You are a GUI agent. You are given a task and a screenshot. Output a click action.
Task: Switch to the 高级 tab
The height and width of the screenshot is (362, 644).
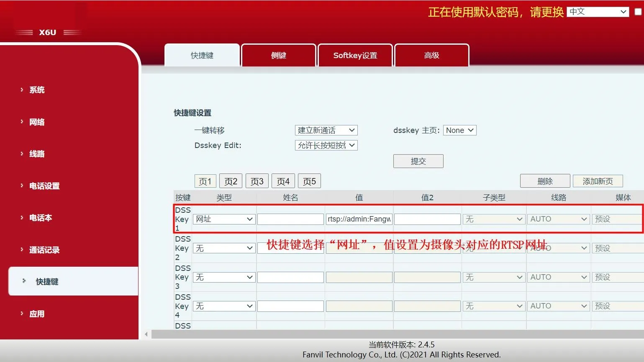(431, 55)
